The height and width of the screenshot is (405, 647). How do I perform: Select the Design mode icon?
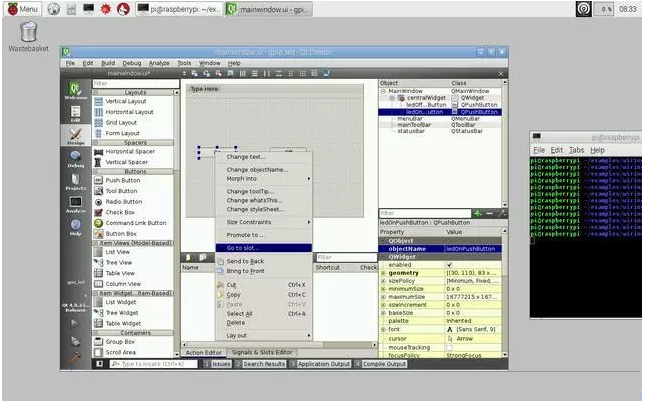pyautogui.click(x=74, y=136)
